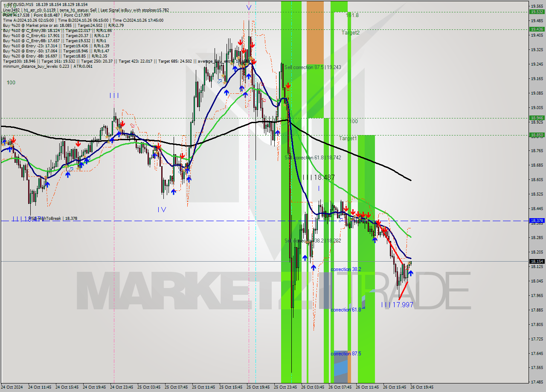546x392 pixels.
Task: Click the '24 Oct 23:45' time label
Action: pyautogui.click(x=122, y=387)
